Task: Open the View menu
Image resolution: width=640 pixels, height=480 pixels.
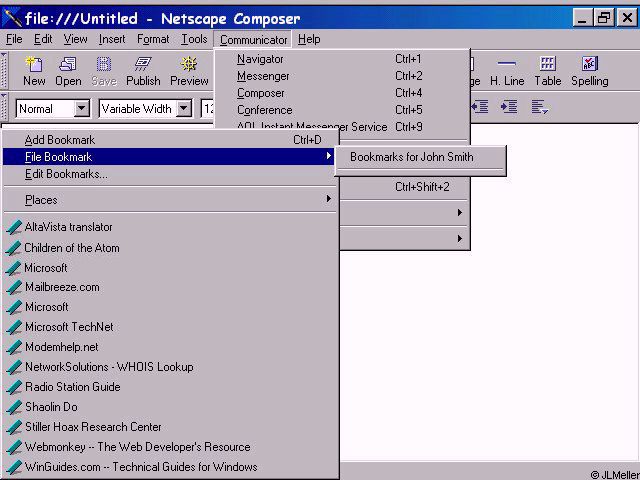Action: 75,39
